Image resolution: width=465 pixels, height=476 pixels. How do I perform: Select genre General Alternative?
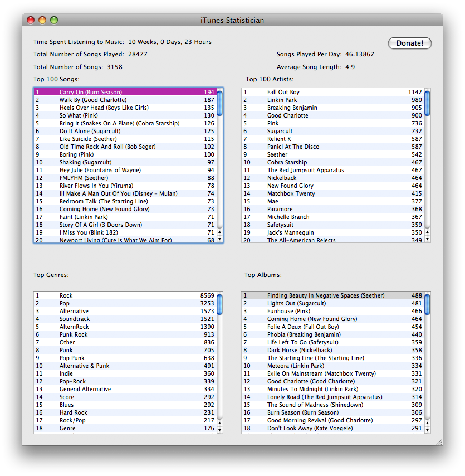[125, 389]
